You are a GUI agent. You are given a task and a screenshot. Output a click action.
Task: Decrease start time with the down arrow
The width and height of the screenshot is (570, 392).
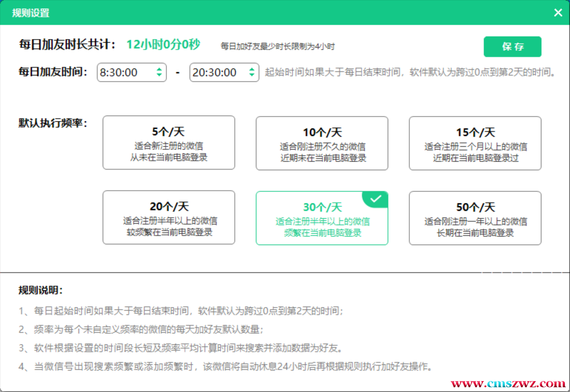pos(159,76)
